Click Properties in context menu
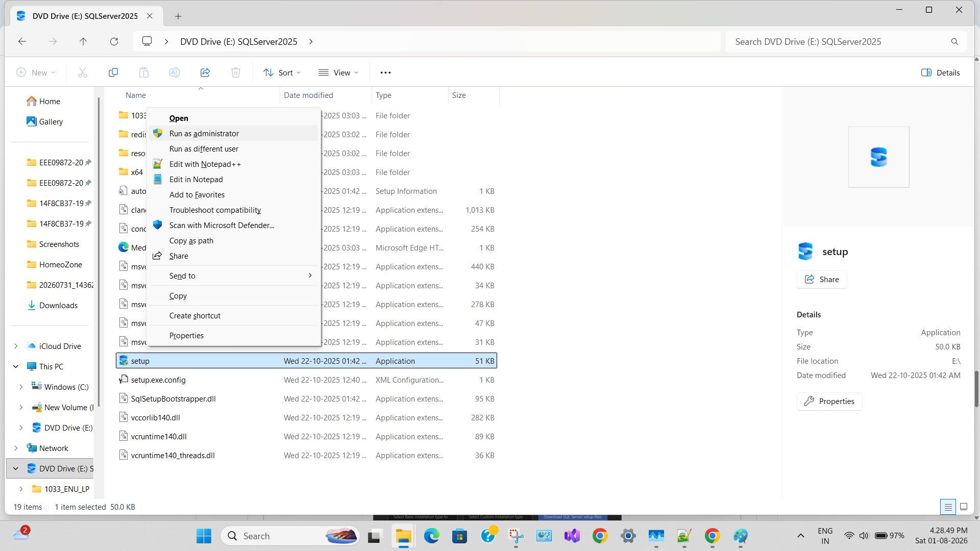 pyautogui.click(x=234, y=335)
